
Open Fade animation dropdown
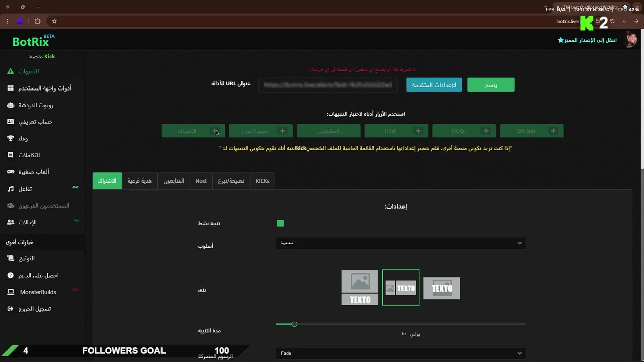point(400,353)
